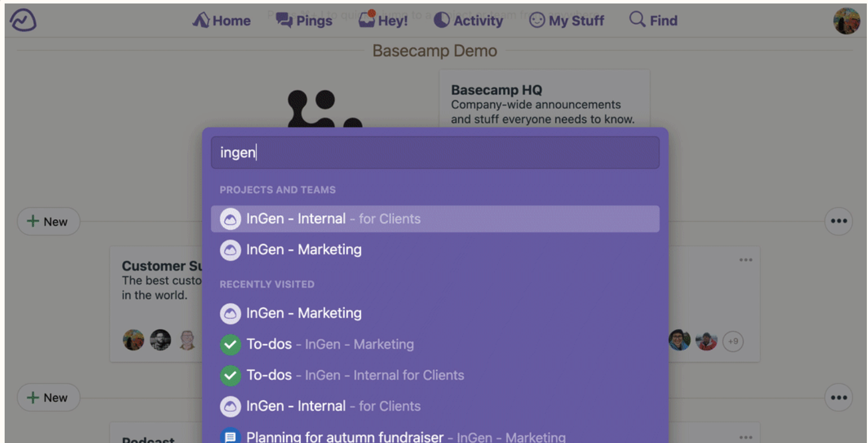Select 'InGen - Internal' under Recently Visited

(x=435, y=407)
